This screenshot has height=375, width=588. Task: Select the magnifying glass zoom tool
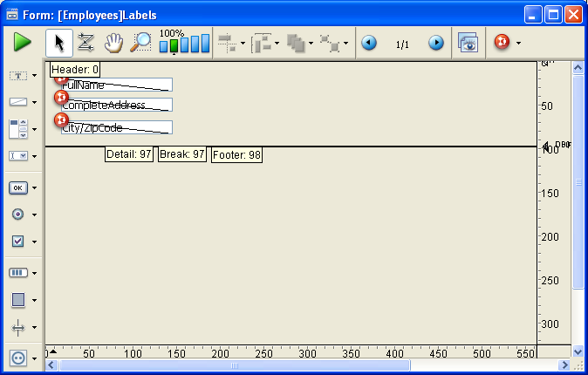pos(140,42)
